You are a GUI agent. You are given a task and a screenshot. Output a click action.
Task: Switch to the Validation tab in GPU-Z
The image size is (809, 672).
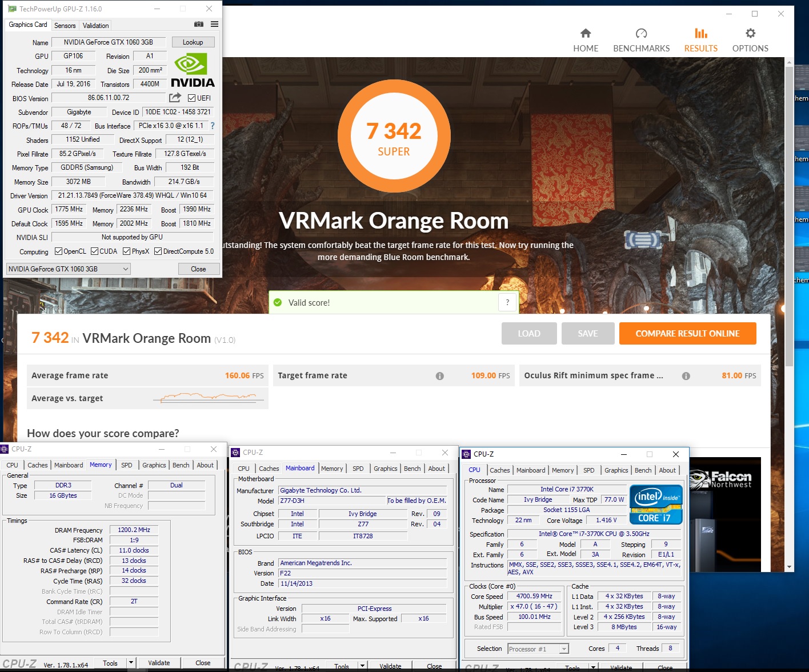click(95, 26)
